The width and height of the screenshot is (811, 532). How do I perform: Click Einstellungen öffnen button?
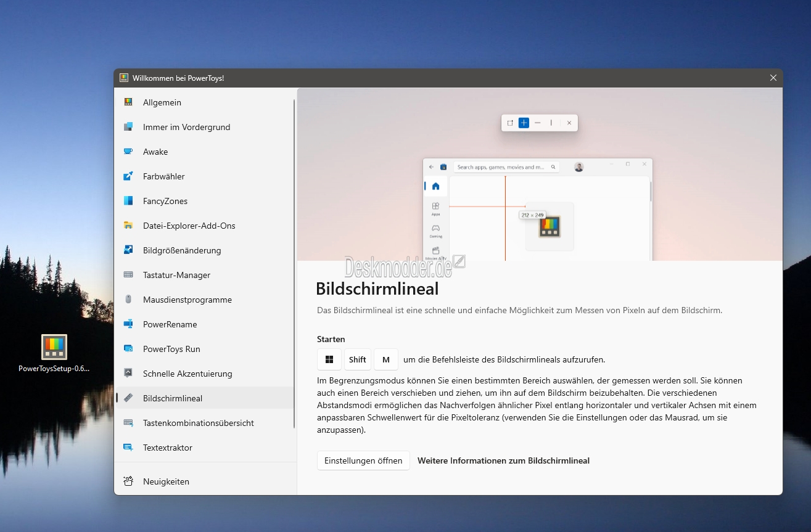[363, 460]
